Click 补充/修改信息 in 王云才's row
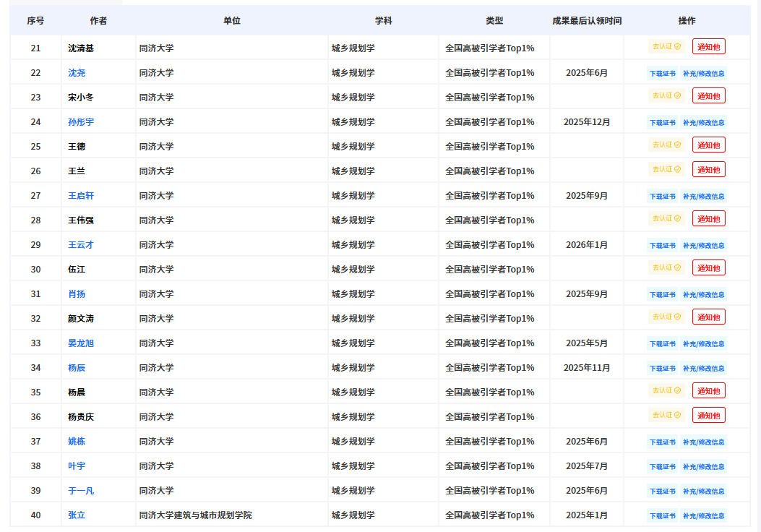The image size is (761, 532). point(705,245)
